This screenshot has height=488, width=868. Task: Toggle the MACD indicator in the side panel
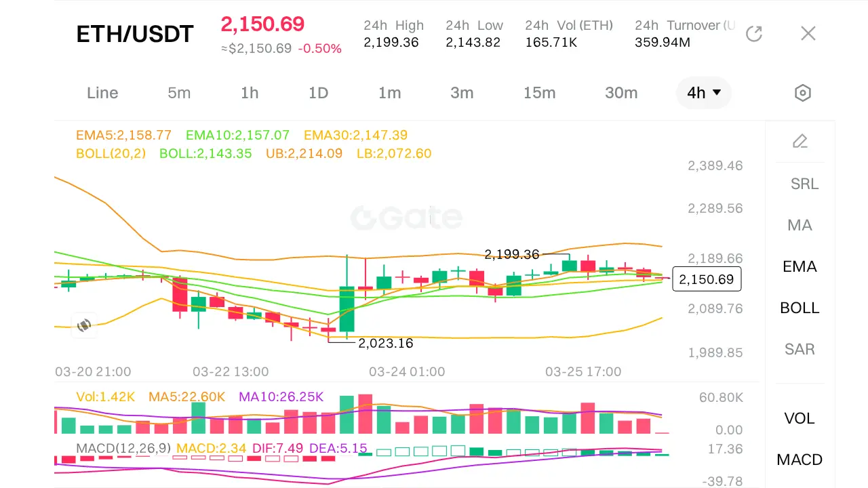pyautogui.click(x=800, y=460)
